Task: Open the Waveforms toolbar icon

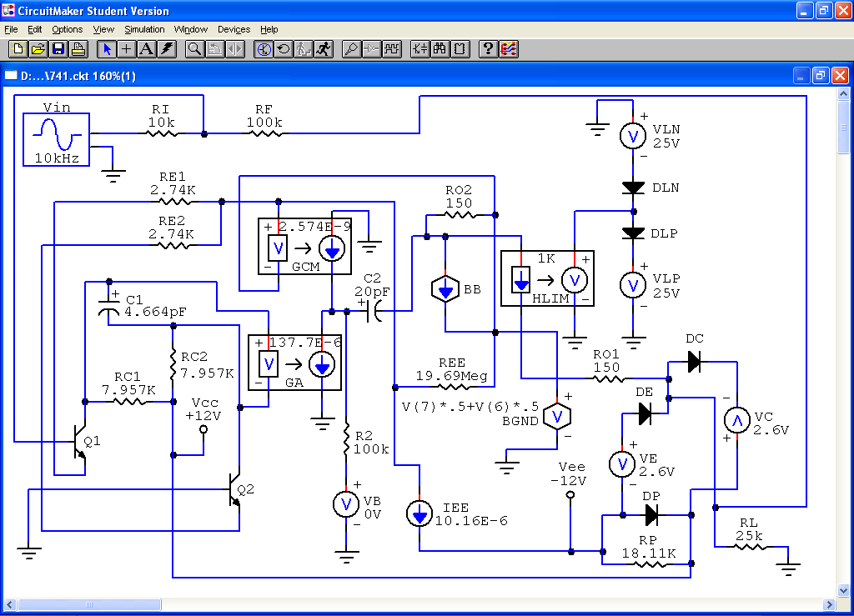Action: (392, 49)
